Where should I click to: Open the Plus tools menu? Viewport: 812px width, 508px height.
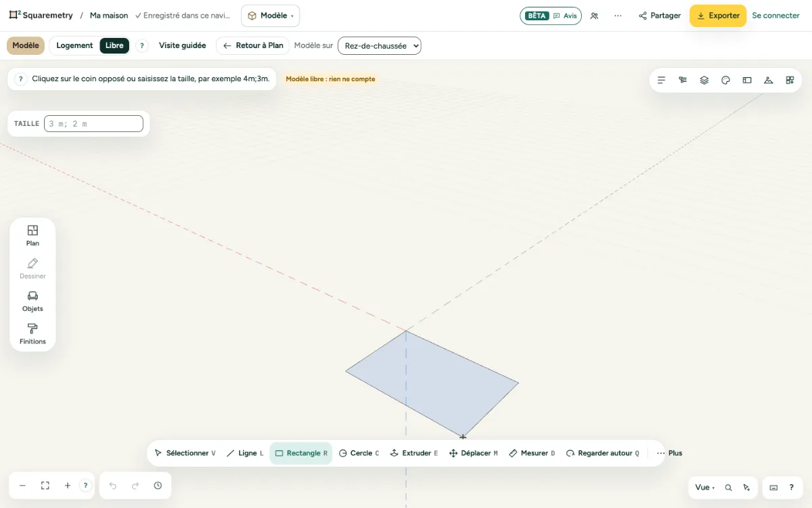click(669, 453)
